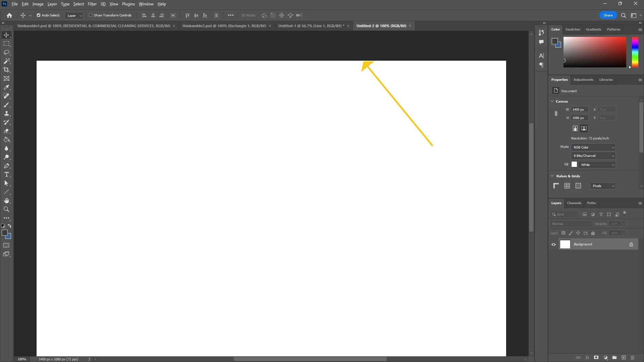
Task: Open the RGB Color mode dropdown
Action: coord(593,147)
